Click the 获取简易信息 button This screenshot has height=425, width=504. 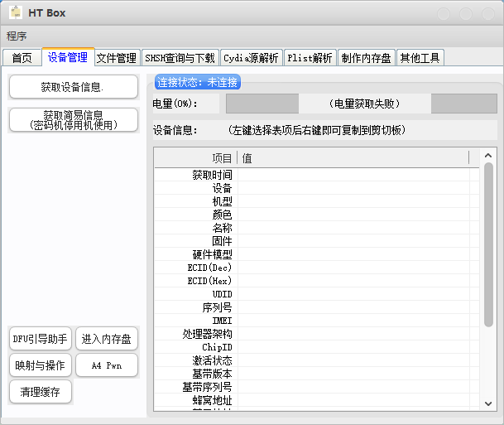(x=74, y=120)
